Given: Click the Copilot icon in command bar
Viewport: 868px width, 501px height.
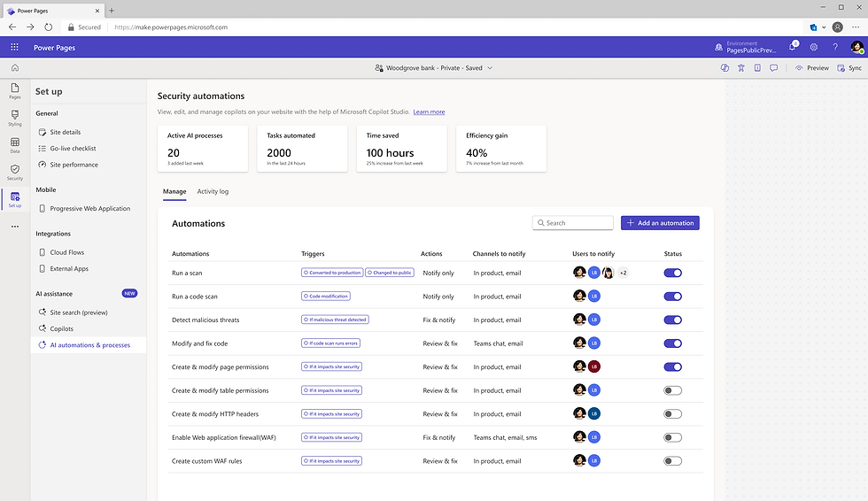Looking at the screenshot, I should (725, 67).
